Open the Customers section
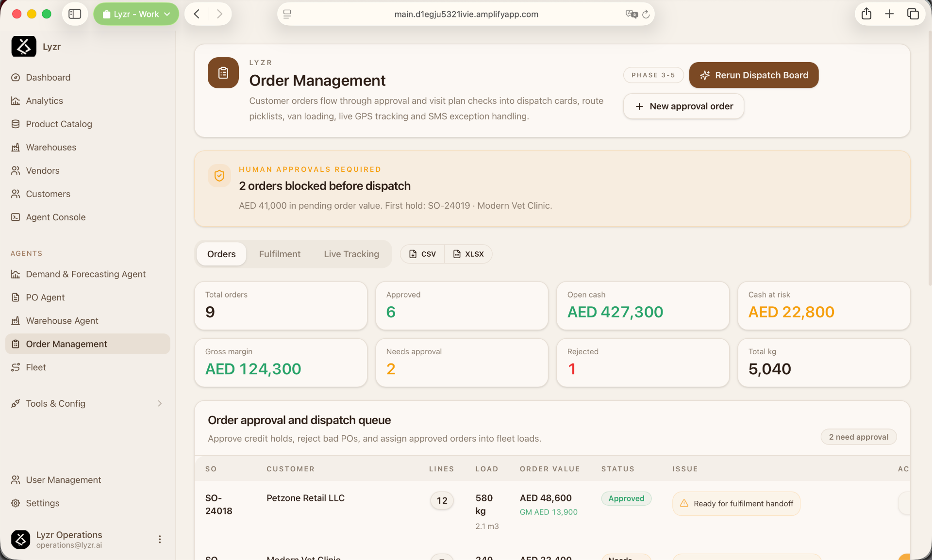932x560 pixels. tap(48, 194)
